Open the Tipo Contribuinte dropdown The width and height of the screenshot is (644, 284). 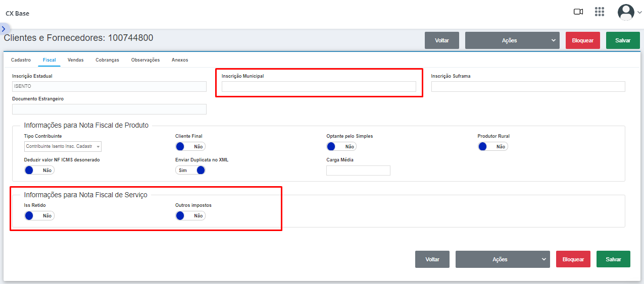pyautogui.click(x=63, y=146)
